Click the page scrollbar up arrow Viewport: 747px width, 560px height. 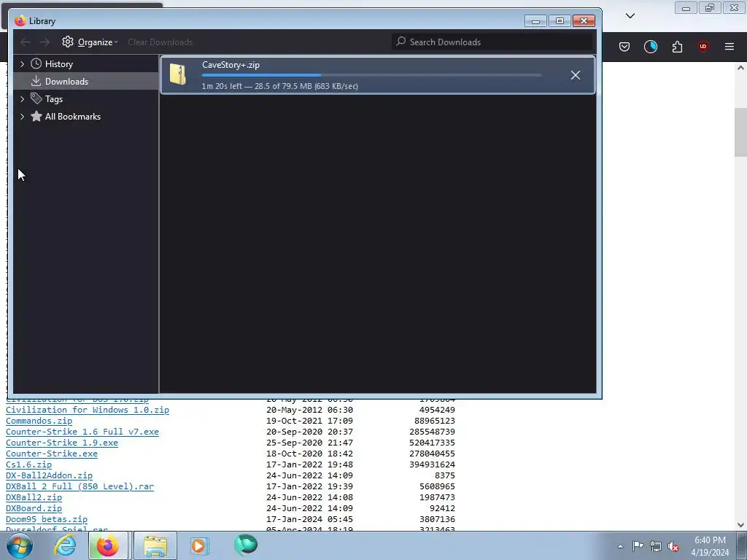click(740, 68)
